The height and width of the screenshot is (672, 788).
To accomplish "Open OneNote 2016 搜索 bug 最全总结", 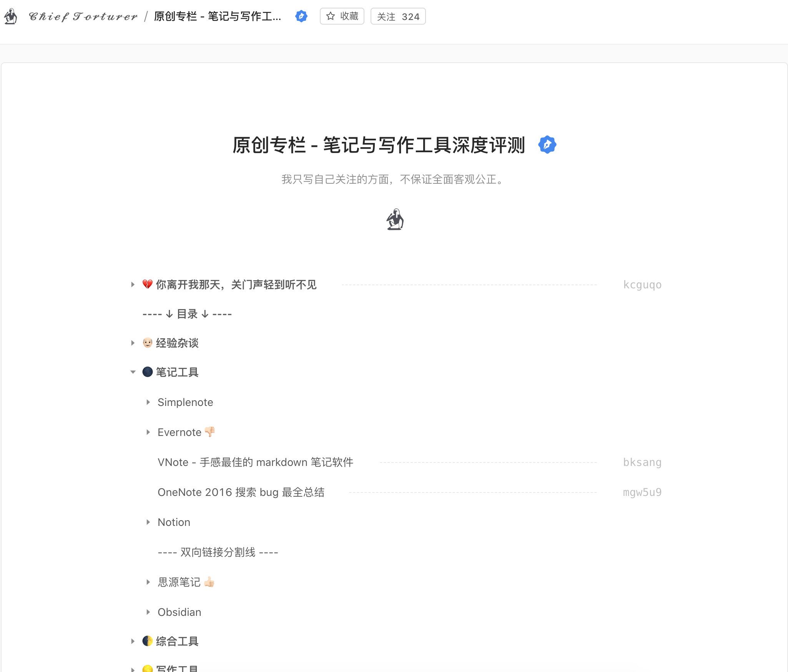I will [x=241, y=492].
